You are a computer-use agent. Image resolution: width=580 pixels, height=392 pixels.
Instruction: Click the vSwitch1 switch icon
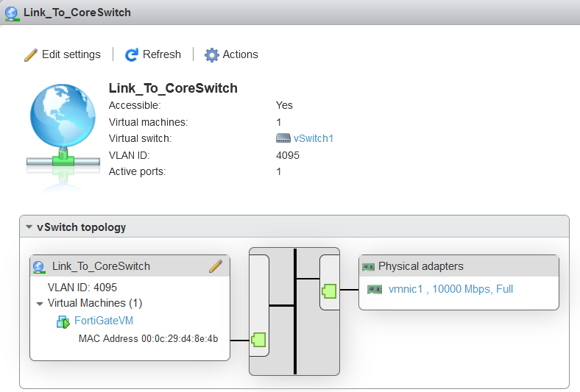(283, 138)
